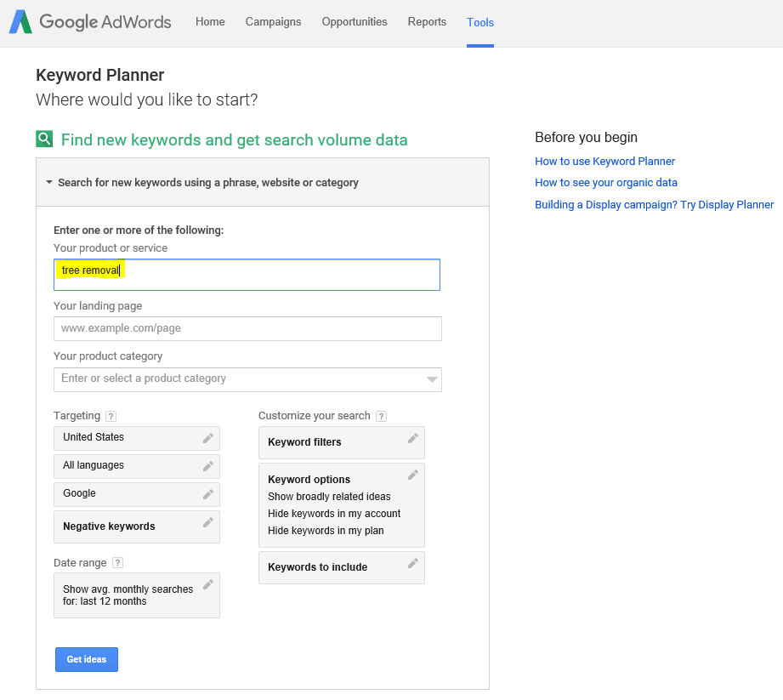Edit Keywords to include pencil icon
The image size is (783, 700).
point(413,563)
